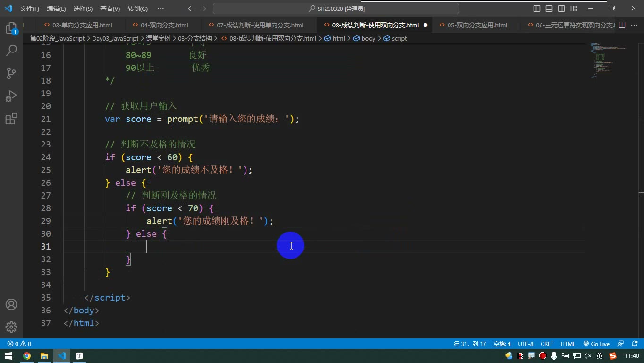Open the 文件(F) menu

coord(30,9)
